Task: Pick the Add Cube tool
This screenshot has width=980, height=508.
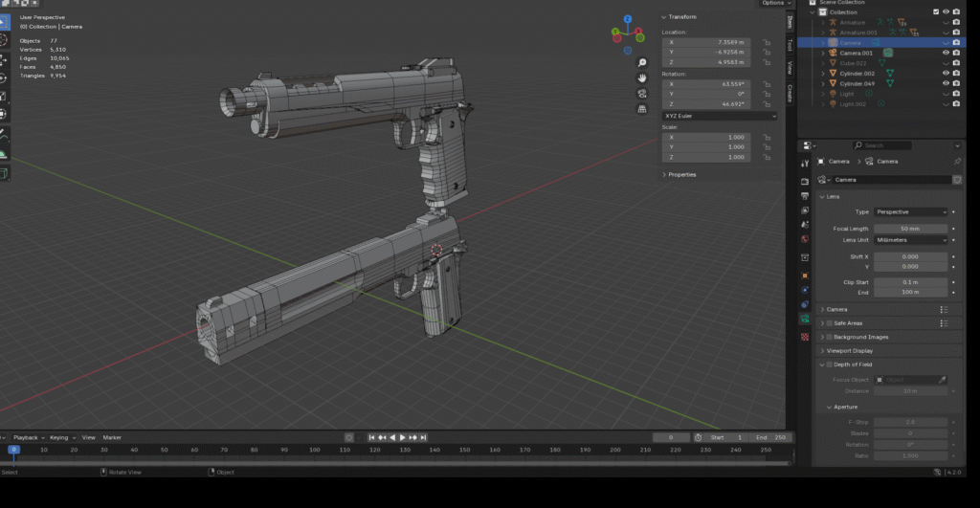Action: [x=4, y=173]
